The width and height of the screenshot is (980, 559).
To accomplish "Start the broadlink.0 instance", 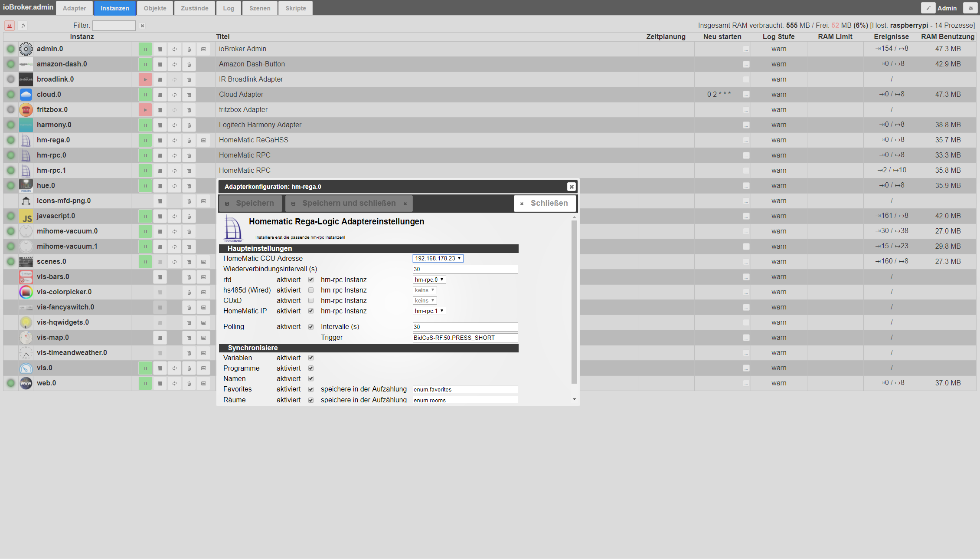I will coord(145,79).
